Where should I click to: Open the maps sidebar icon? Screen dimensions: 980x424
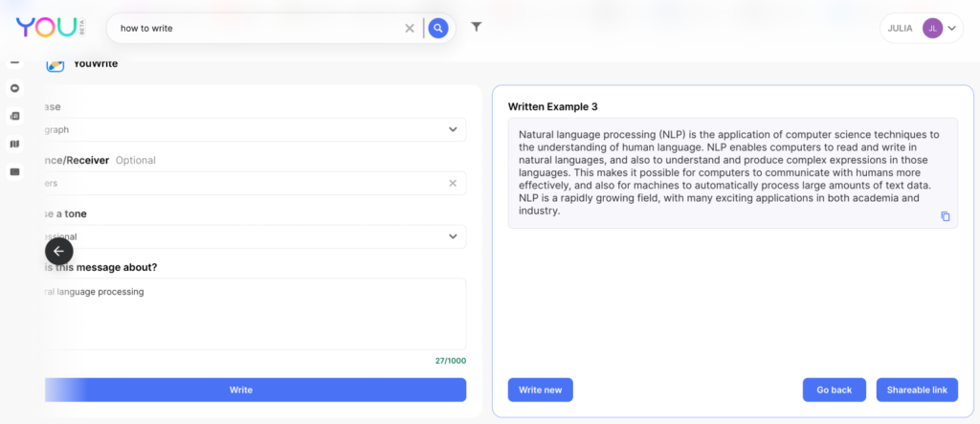14,144
